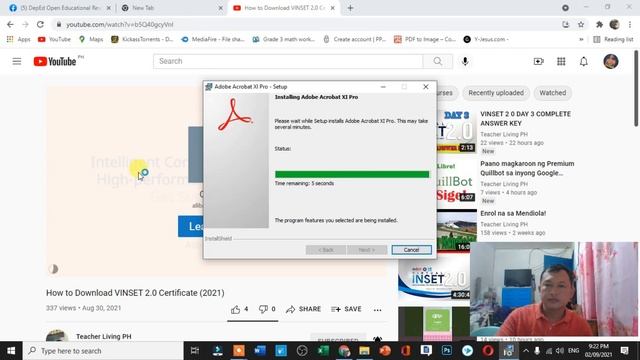The width and height of the screenshot is (640, 360).
Task: Open Chrome extensions puzzle icon
Action: coord(599,24)
